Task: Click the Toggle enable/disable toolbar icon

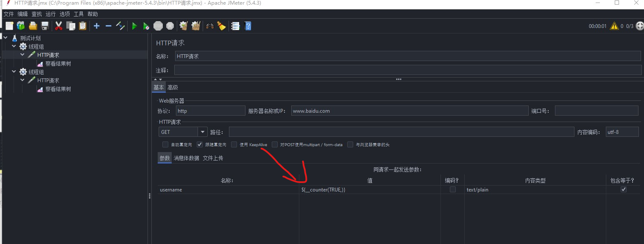Action: point(120,26)
